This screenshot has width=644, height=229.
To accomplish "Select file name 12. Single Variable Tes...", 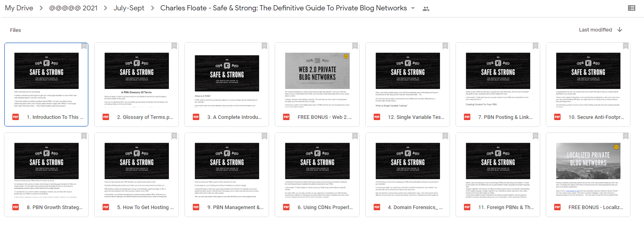I will pos(416,117).
